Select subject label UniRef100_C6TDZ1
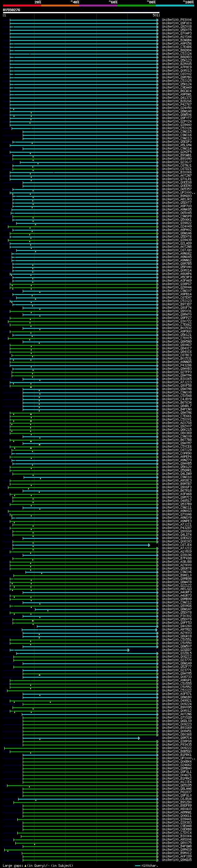The width and height of the screenshot is (197, 868). pos(177,169)
